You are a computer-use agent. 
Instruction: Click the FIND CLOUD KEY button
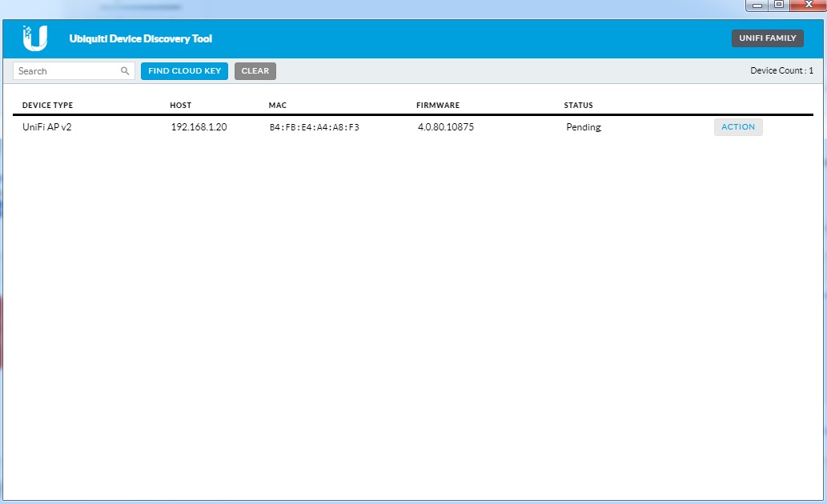click(x=185, y=70)
